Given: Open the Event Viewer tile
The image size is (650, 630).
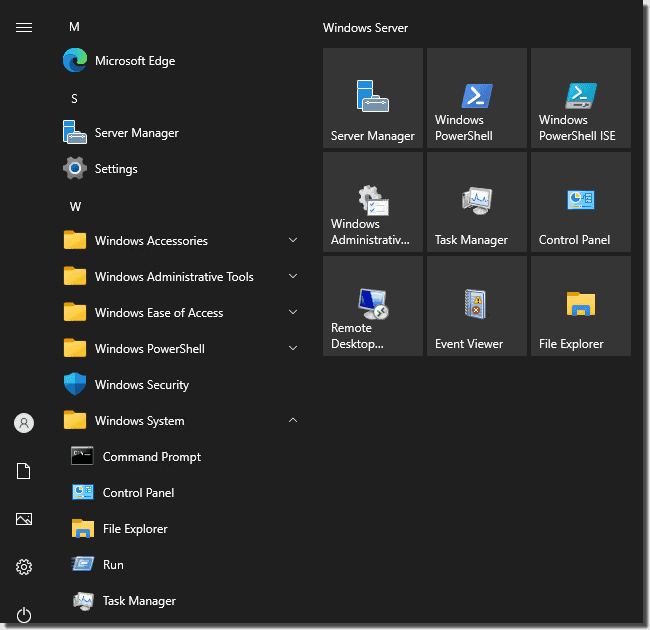Looking at the screenshot, I should pos(477,306).
